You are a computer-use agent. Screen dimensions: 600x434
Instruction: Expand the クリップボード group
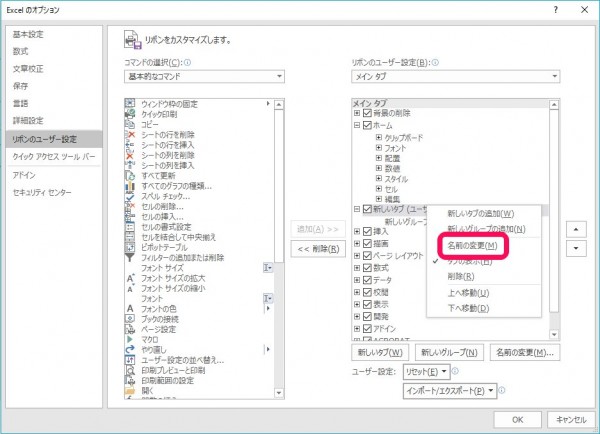(379, 137)
